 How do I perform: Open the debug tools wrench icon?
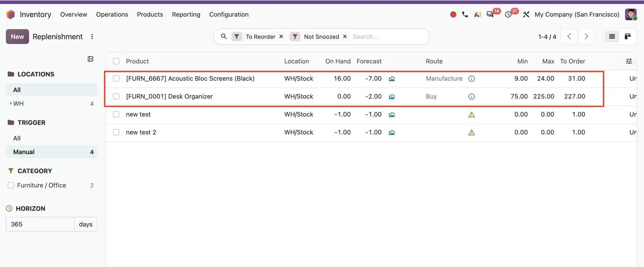pyautogui.click(x=526, y=14)
